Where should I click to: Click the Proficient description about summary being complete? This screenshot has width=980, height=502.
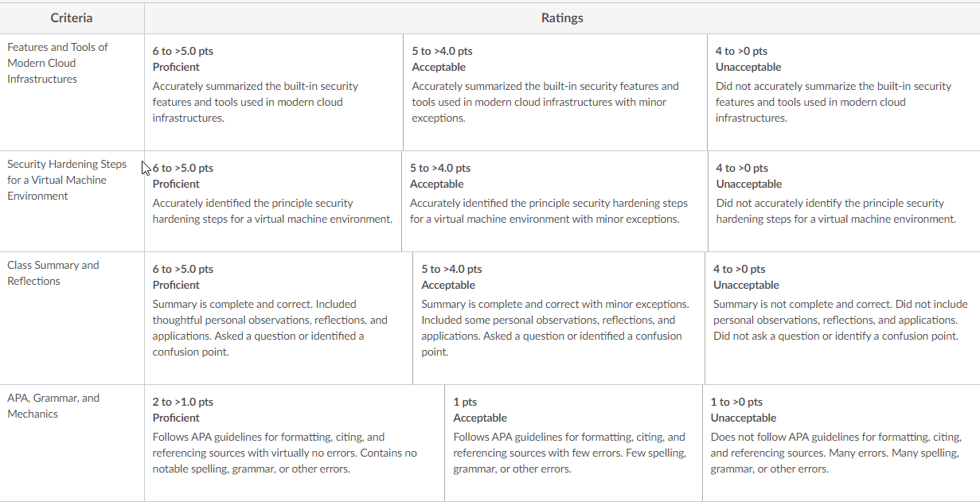tap(270, 328)
